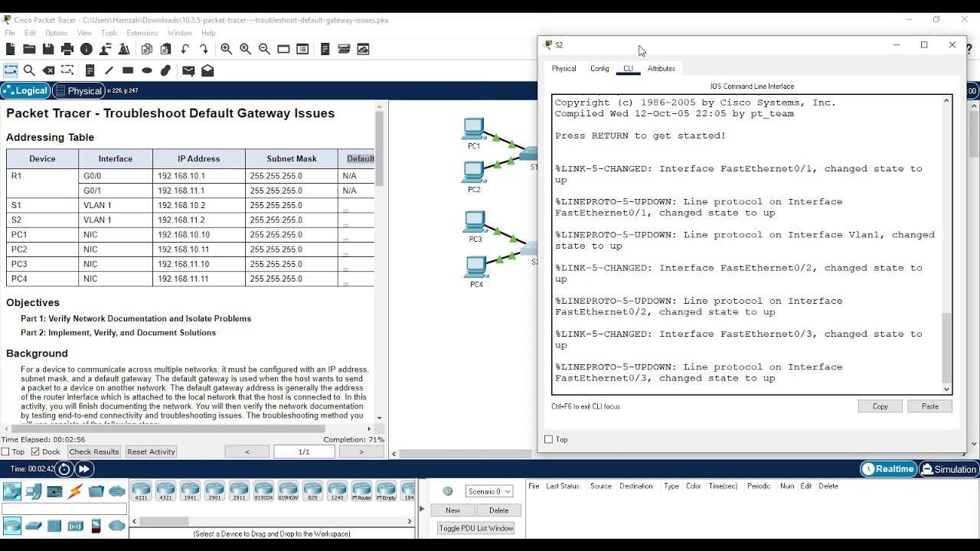980x551 pixels.
Task: Open the Attributes tab in S2 window
Action: pyautogui.click(x=661, y=69)
